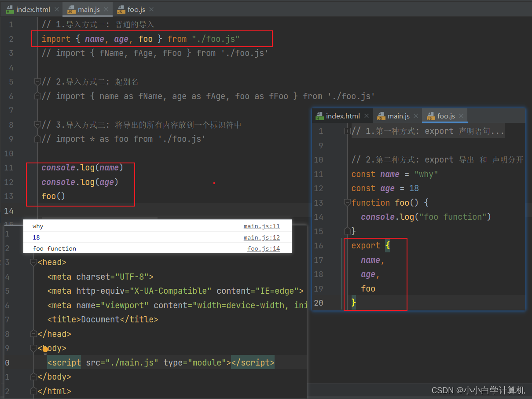Toggle fold marker at </body> closing tag
Screen dimensions: 532x399
coord(33,377)
